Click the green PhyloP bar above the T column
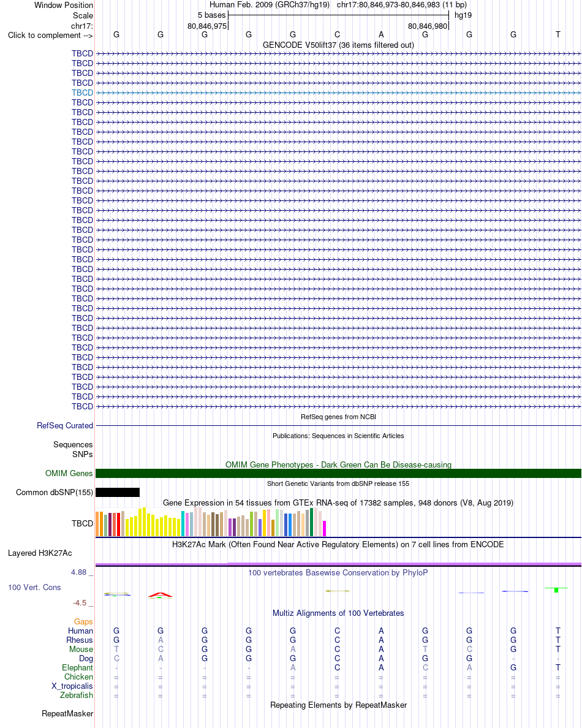 pos(556,590)
